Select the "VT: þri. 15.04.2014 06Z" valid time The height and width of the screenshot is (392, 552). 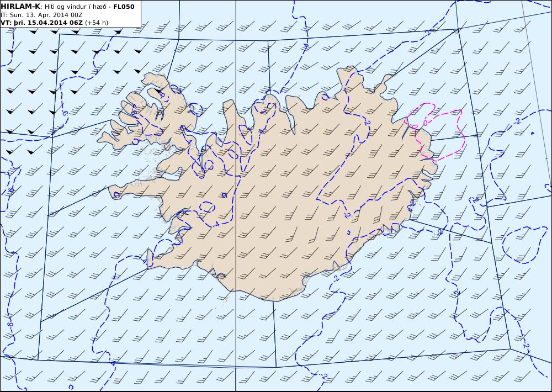(41, 23)
